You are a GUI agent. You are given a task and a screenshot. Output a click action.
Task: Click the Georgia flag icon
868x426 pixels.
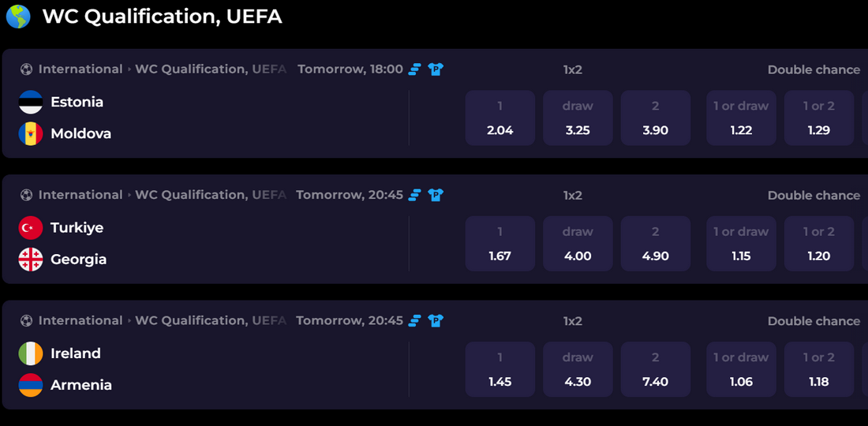[x=31, y=260]
